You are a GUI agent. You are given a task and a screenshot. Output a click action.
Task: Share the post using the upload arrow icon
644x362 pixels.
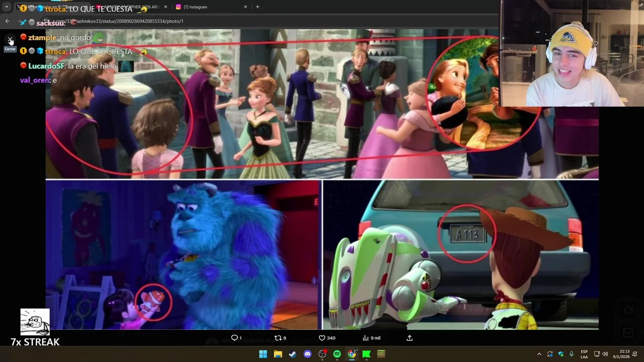410,338
